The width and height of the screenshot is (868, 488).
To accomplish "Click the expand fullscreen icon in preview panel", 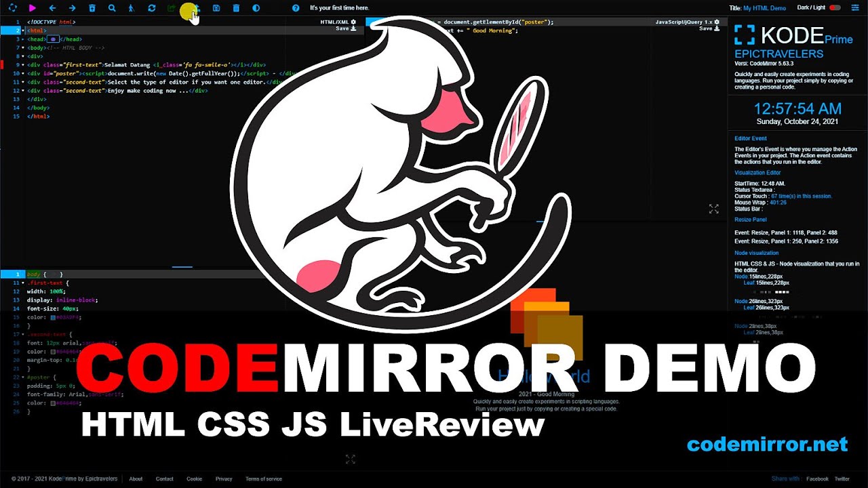I will tap(713, 209).
